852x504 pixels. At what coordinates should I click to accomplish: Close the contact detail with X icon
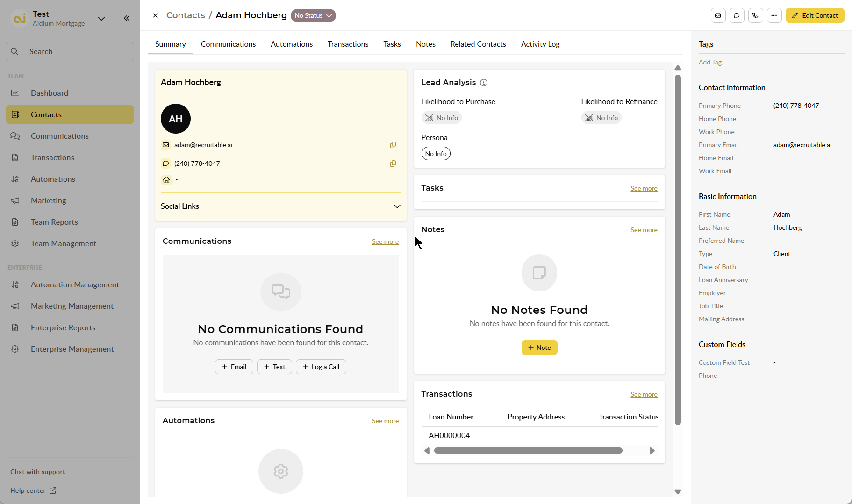pos(155,15)
